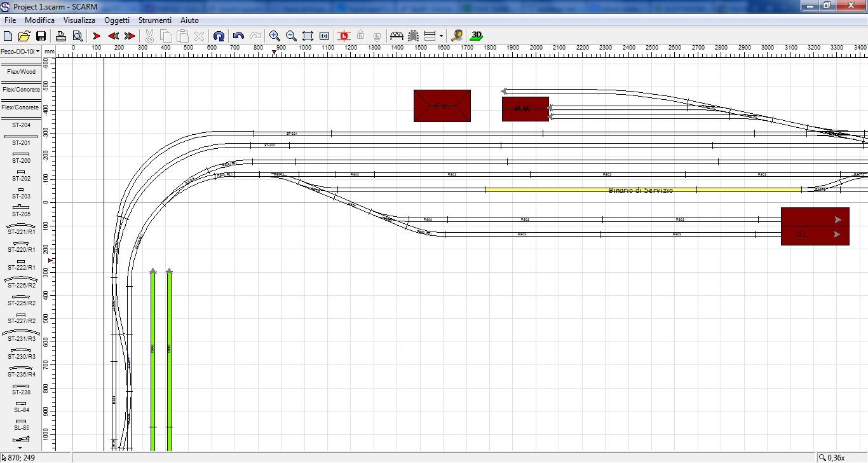
Task: Click the measuring tape tool icon
Action: (456, 36)
